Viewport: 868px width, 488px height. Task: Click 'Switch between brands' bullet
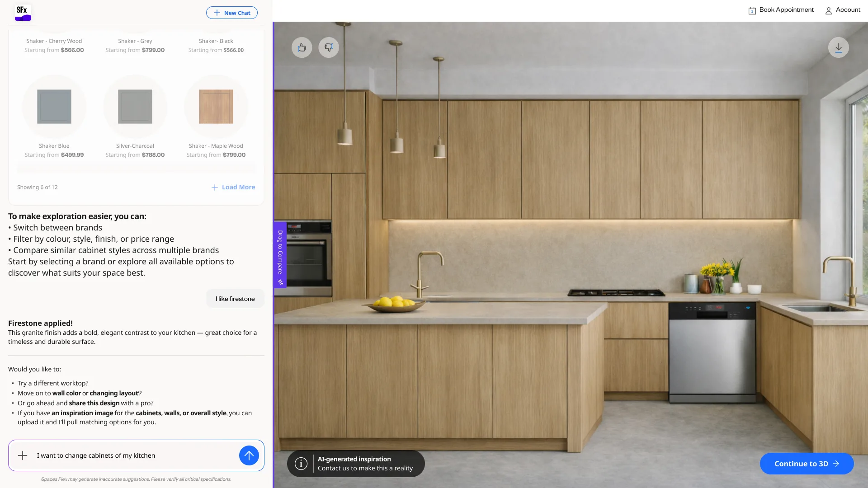click(57, 228)
